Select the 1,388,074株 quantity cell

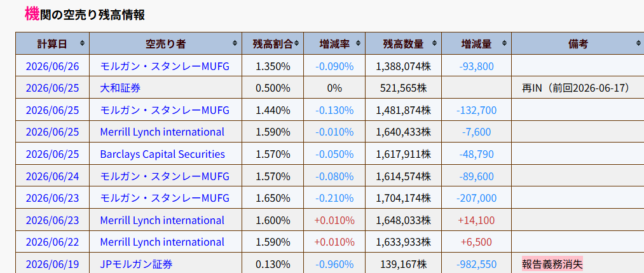tap(403, 66)
